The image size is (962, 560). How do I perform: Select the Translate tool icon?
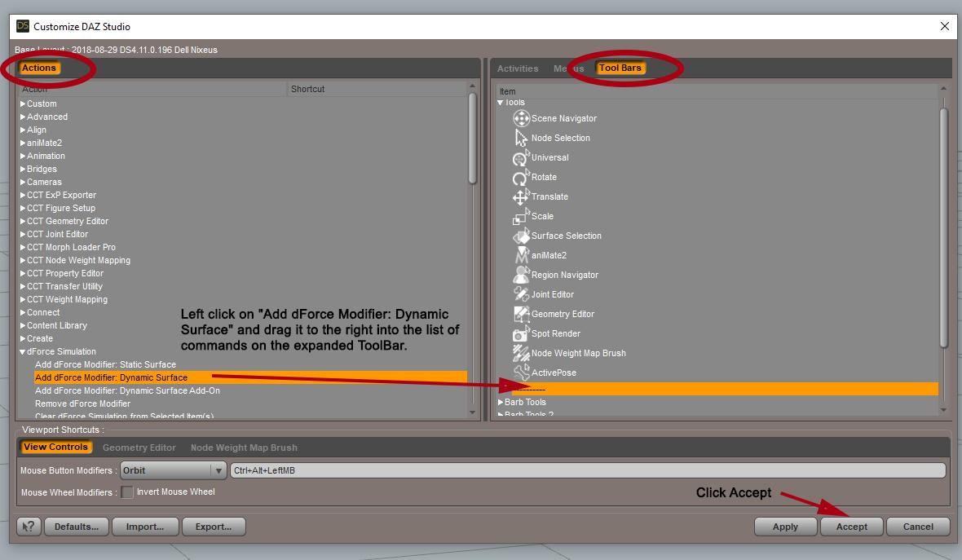click(x=521, y=197)
